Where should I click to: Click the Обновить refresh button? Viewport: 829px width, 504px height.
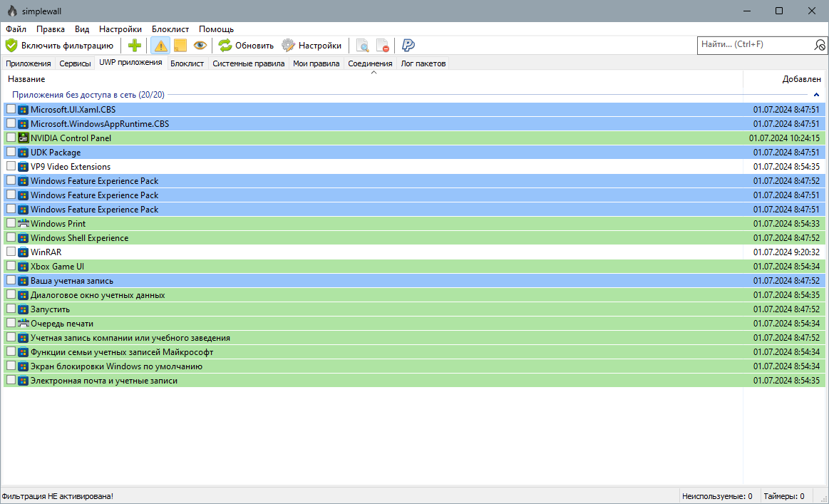(x=247, y=46)
